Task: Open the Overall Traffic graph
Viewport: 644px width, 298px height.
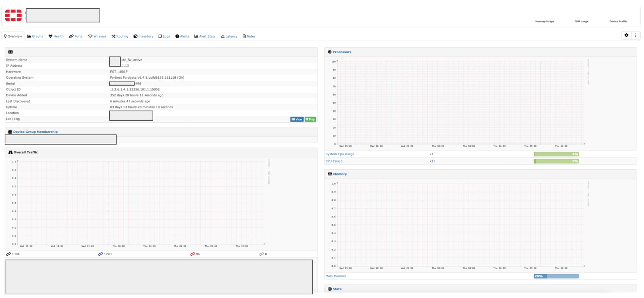Action: (141, 204)
